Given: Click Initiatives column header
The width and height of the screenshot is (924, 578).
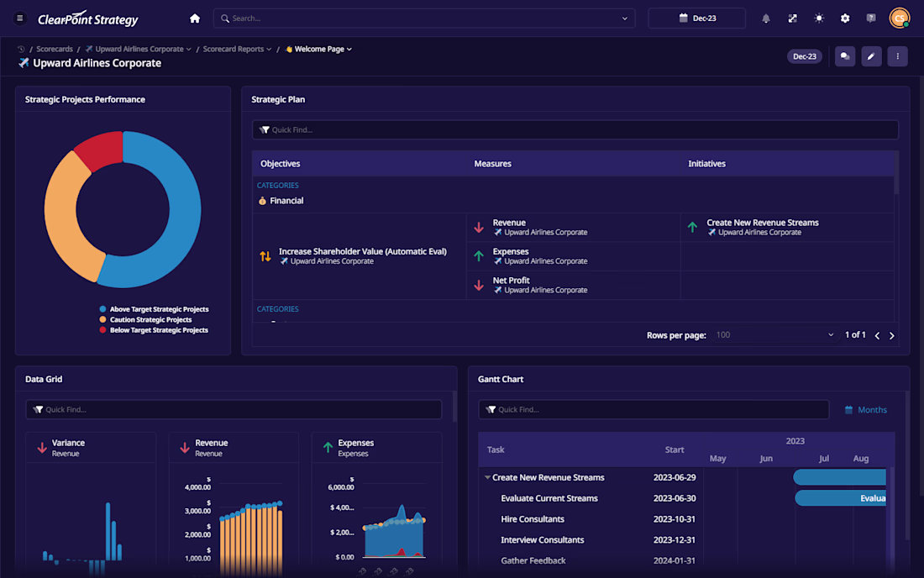Looking at the screenshot, I should click(x=706, y=164).
